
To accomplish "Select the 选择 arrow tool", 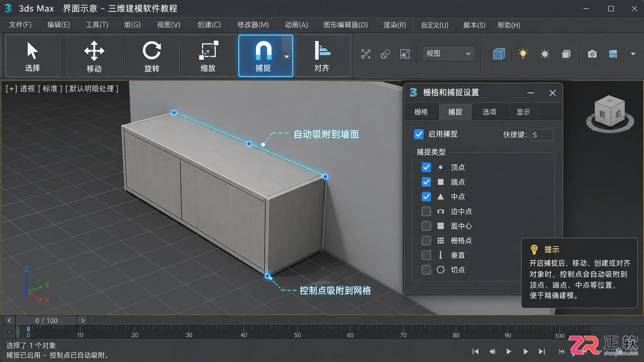I will 33,56.
